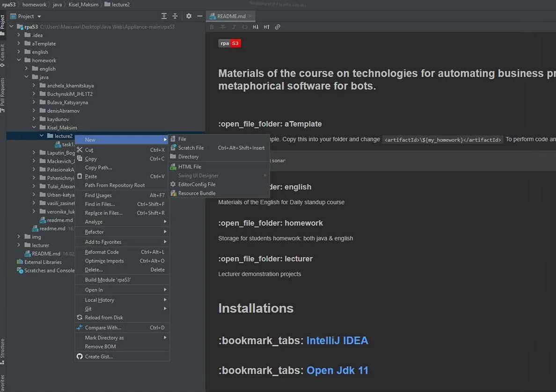Click the HTML File icon in submenu

tap(173, 167)
